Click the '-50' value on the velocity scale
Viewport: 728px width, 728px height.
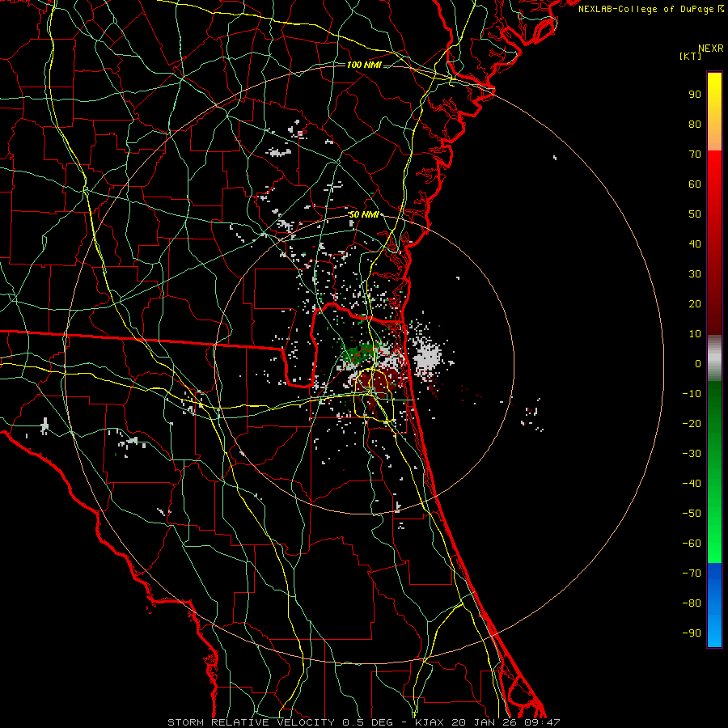pos(692,514)
